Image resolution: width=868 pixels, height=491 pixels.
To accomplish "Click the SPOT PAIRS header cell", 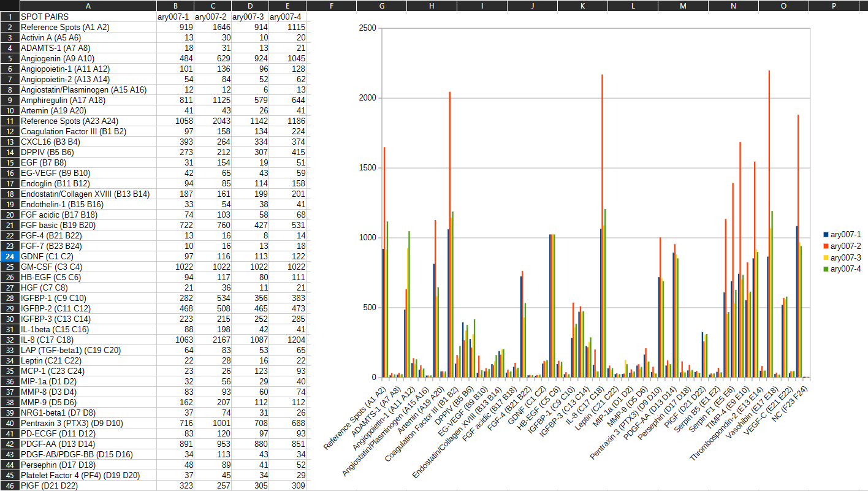I will pos(88,17).
